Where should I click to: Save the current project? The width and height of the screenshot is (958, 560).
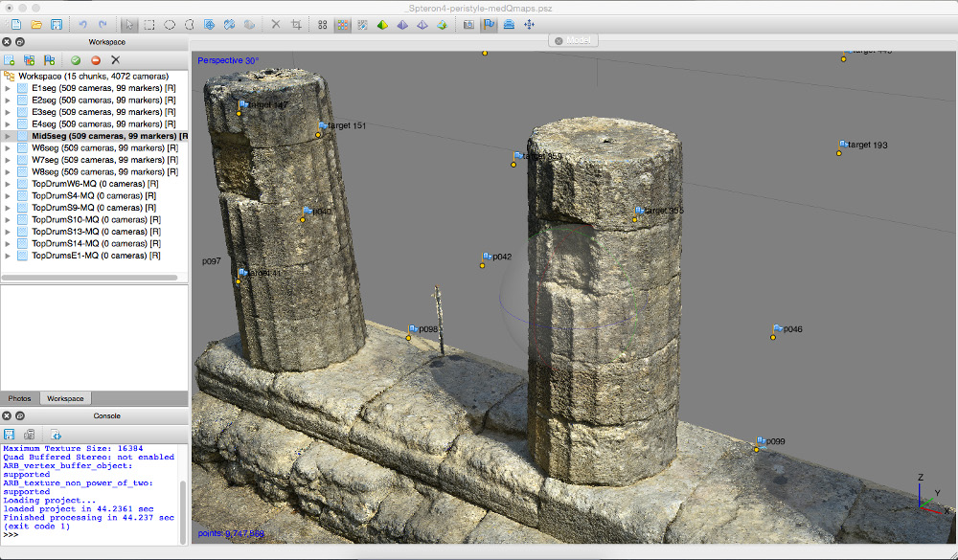[56, 26]
